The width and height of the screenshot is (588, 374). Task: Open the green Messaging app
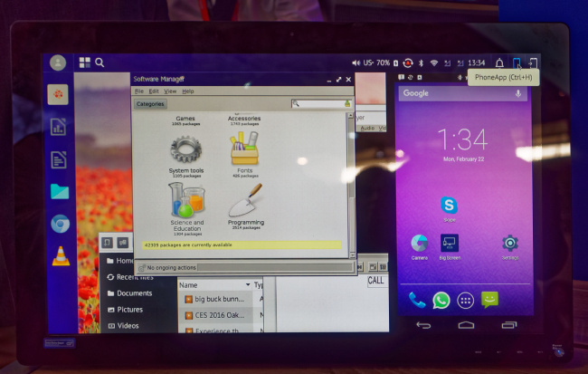pos(489,299)
